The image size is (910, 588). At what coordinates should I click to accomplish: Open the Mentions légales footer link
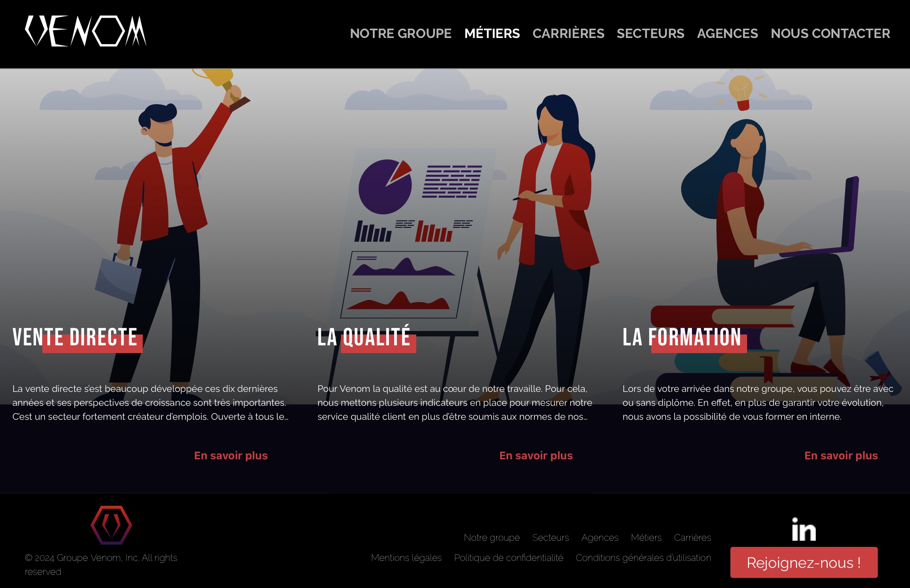tap(406, 558)
